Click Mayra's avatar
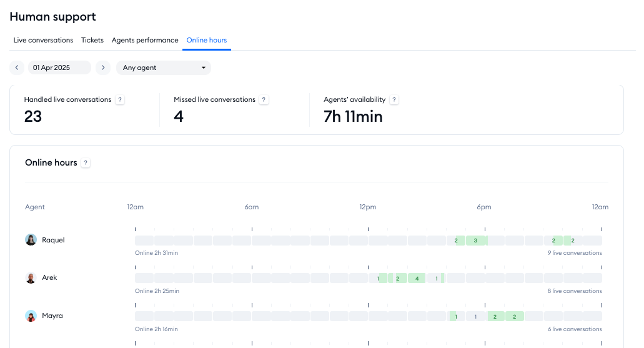 [x=31, y=316]
